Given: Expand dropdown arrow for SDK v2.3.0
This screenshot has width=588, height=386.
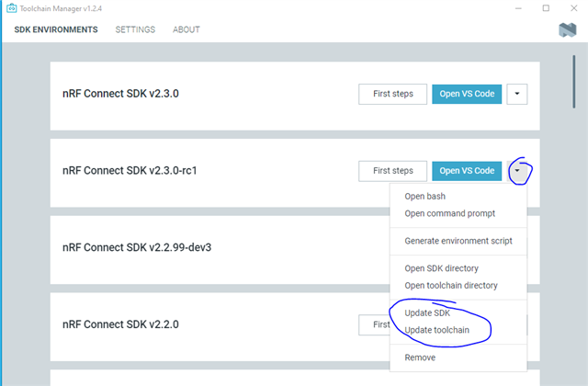Looking at the screenshot, I should click(517, 94).
